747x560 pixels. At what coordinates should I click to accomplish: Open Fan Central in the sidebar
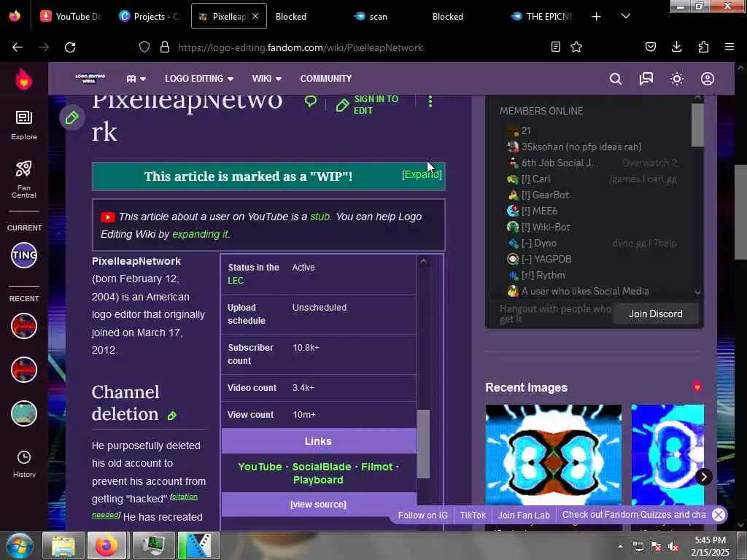tap(24, 179)
